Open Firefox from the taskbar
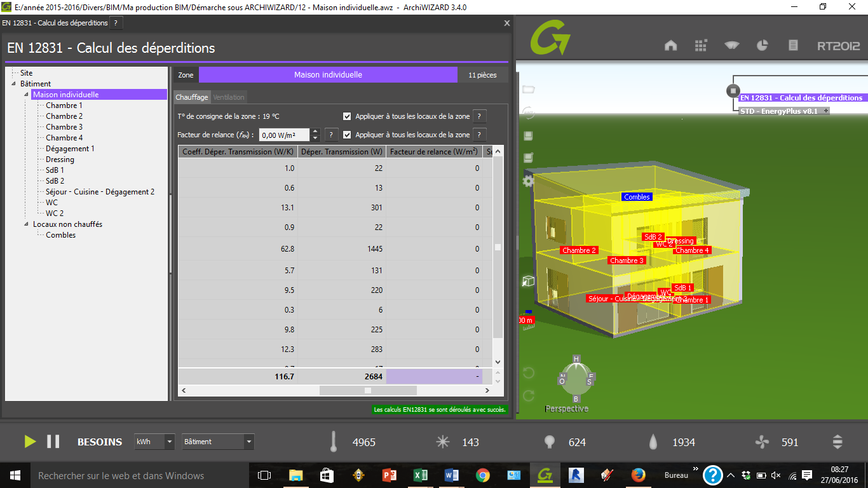Screen dimensions: 868x488 639,475
